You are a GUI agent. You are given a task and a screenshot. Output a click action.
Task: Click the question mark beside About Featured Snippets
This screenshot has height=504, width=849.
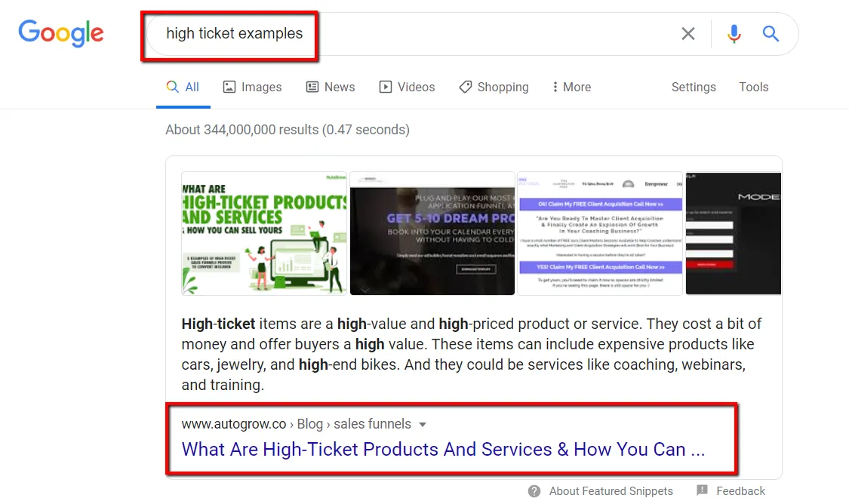tap(534, 490)
